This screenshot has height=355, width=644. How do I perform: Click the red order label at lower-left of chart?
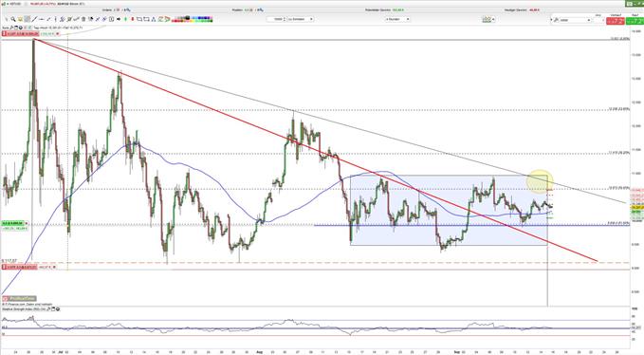coord(19,267)
